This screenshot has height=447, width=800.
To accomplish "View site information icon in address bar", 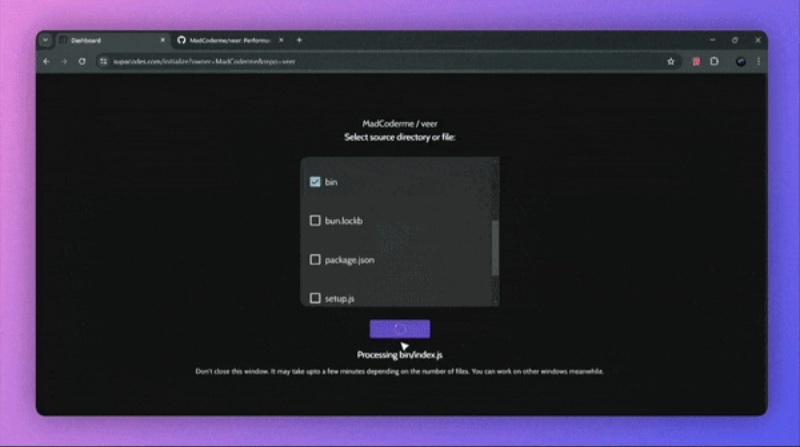I will point(104,62).
